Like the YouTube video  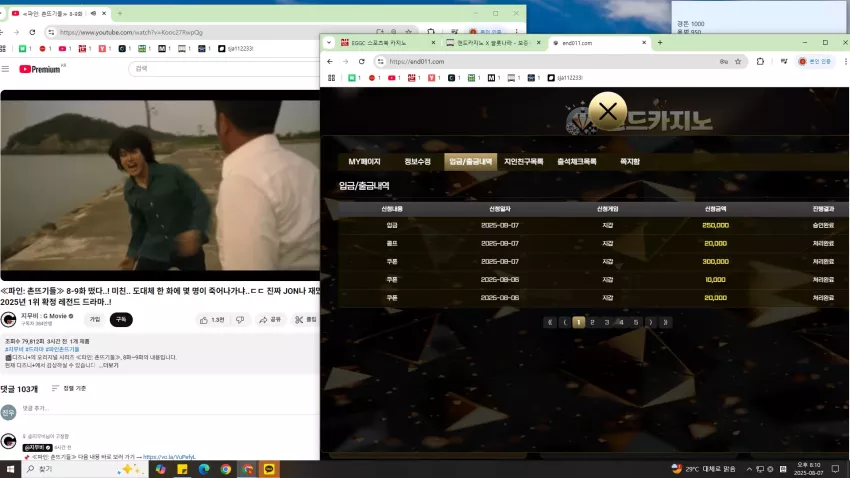point(212,320)
